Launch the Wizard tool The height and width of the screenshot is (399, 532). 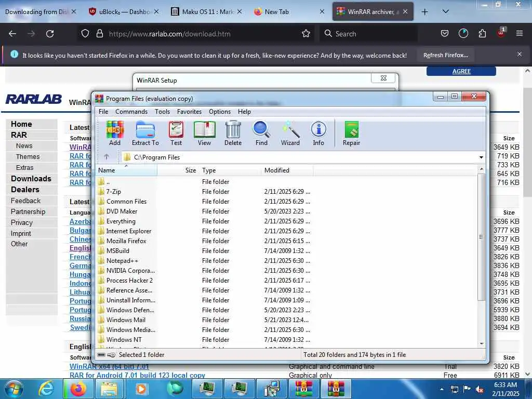click(x=290, y=134)
